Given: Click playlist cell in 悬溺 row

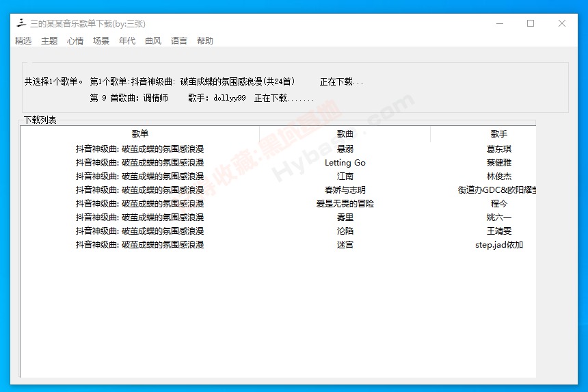Looking at the screenshot, I should (x=140, y=149).
